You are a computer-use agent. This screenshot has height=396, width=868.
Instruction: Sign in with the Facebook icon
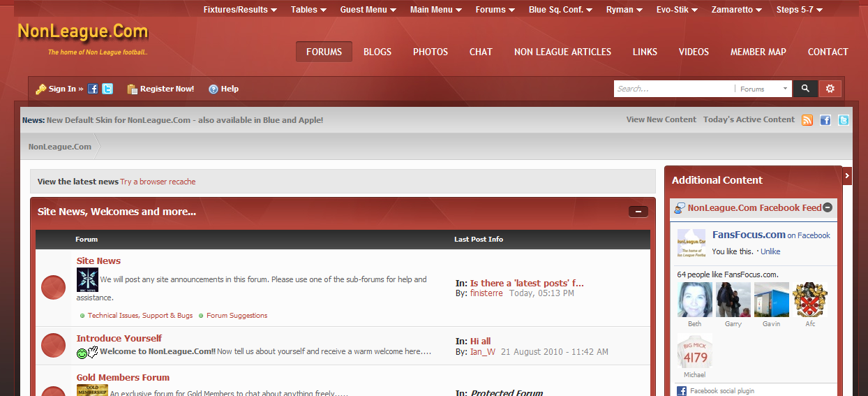(x=93, y=89)
